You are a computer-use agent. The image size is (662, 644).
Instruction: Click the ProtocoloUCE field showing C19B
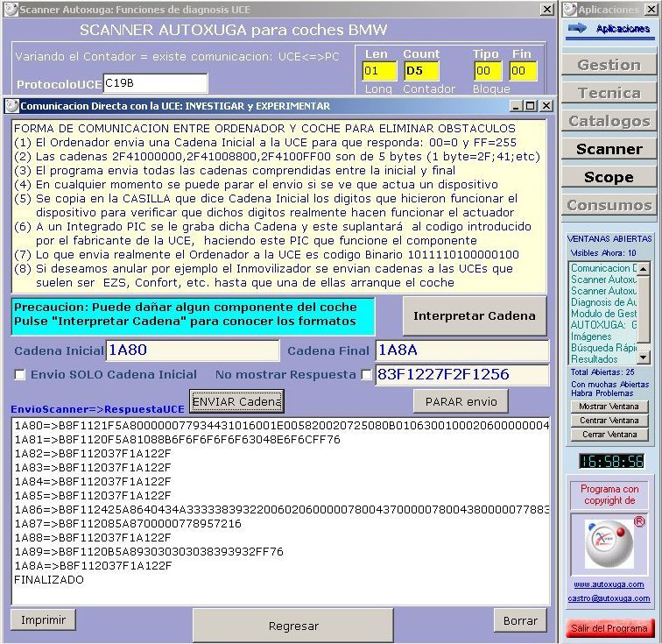point(155,83)
